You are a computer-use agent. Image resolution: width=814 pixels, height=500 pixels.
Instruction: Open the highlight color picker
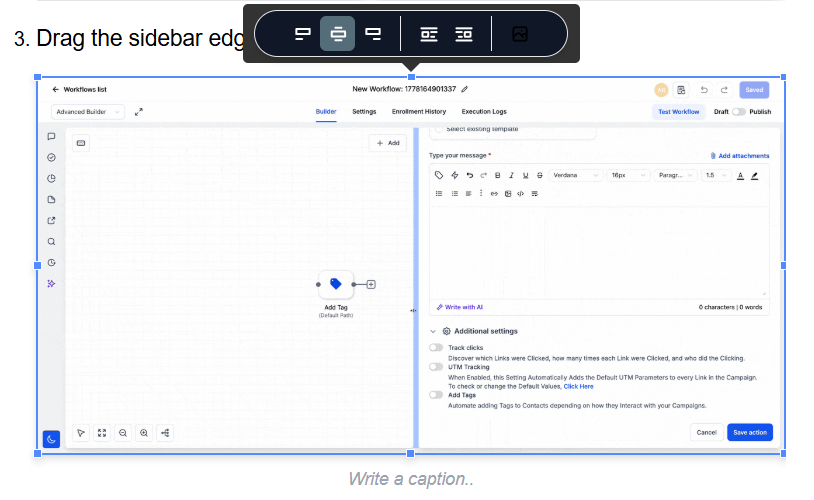[x=755, y=176]
